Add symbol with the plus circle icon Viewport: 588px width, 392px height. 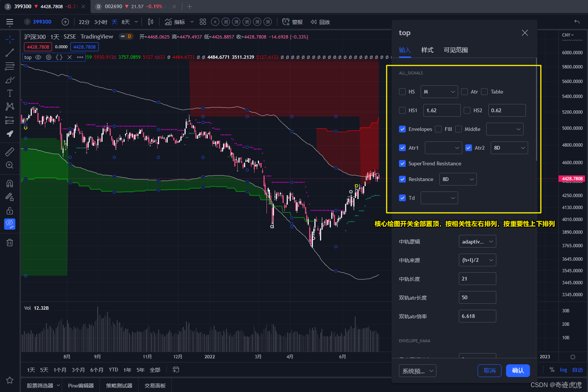click(x=65, y=22)
